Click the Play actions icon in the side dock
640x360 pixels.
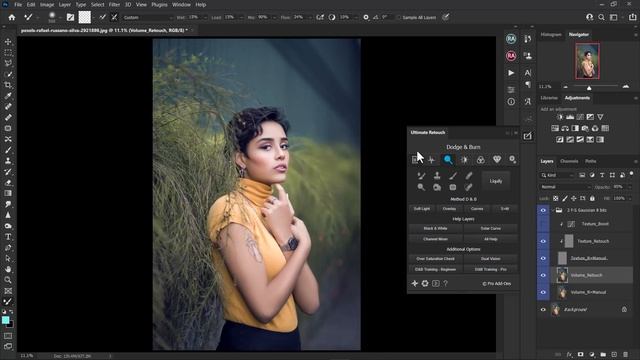tap(511, 73)
